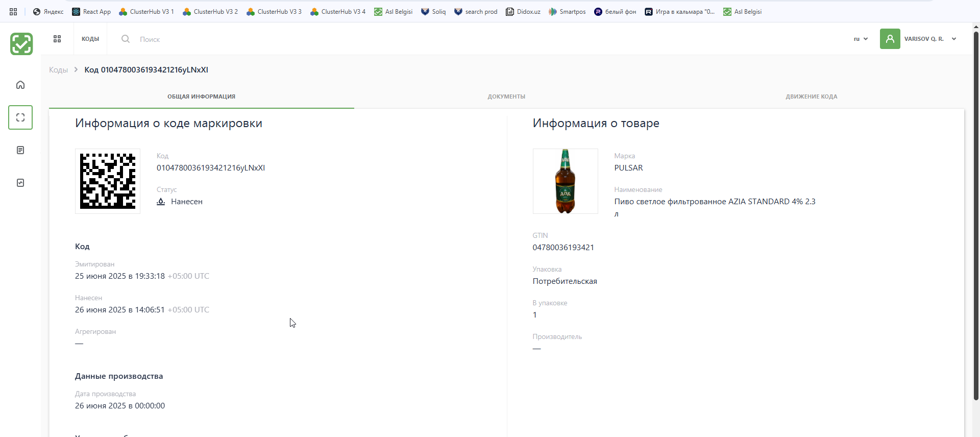Image resolution: width=980 pixels, height=437 pixels.
Task: Click the Пиво светлое фильтрованное product name
Action: (x=715, y=207)
